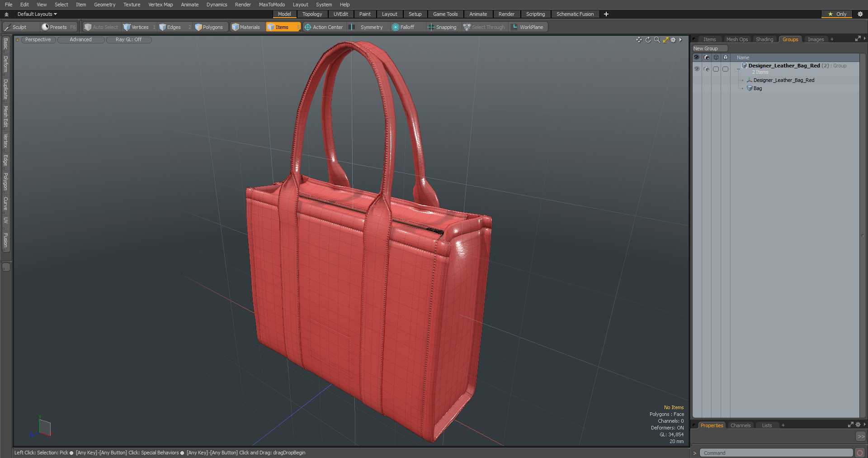Click the New Group button
Viewport: 868px width, 458px height.
[710, 48]
